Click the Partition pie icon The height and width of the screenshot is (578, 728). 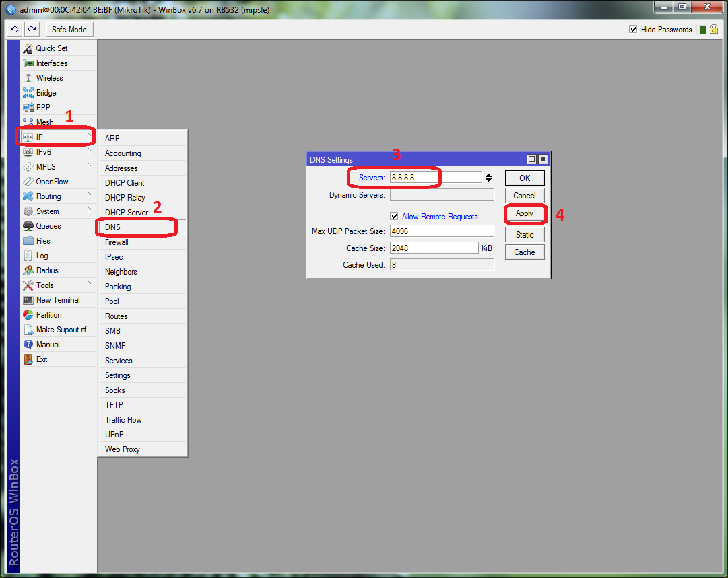click(28, 315)
